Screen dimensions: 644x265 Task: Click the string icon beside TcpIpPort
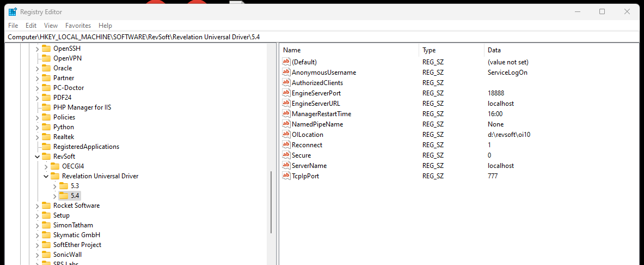pos(286,176)
